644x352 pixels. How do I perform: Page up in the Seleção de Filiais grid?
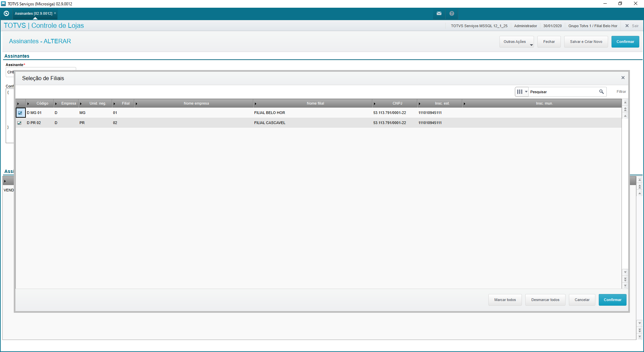(625, 109)
